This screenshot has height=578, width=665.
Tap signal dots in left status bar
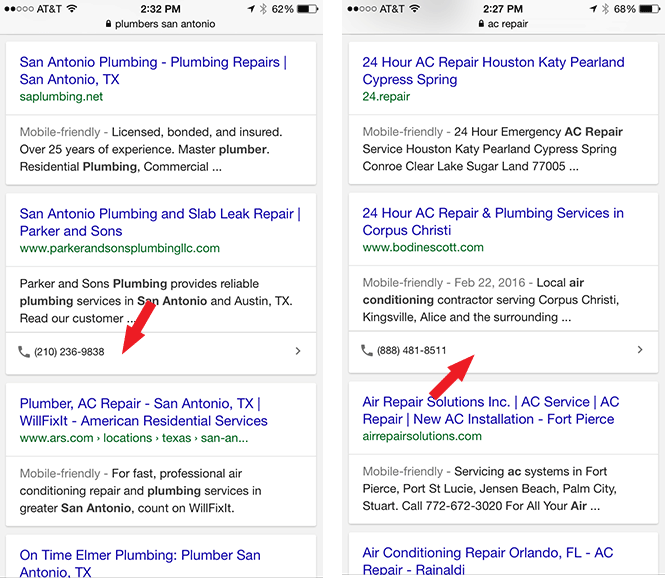[x=19, y=9]
